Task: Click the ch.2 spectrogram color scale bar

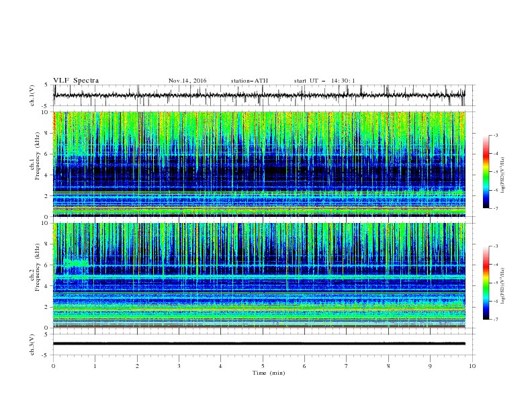Action: [x=486, y=283]
